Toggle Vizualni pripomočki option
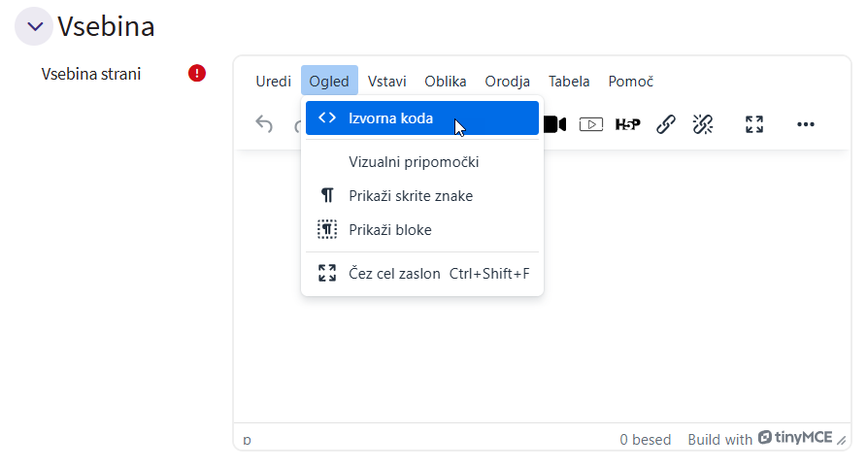Image resolution: width=868 pixels, height=468 pixels. [x=414, y=162]
